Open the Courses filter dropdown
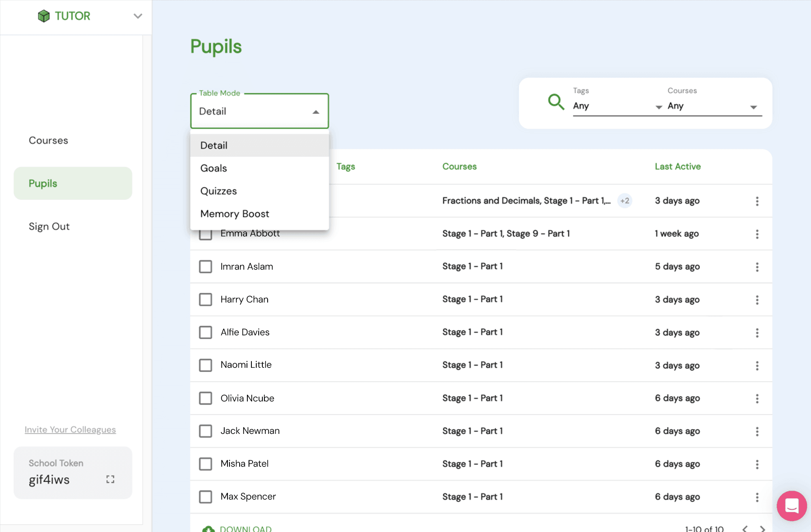The image size is (811, 532). point(714,106)
